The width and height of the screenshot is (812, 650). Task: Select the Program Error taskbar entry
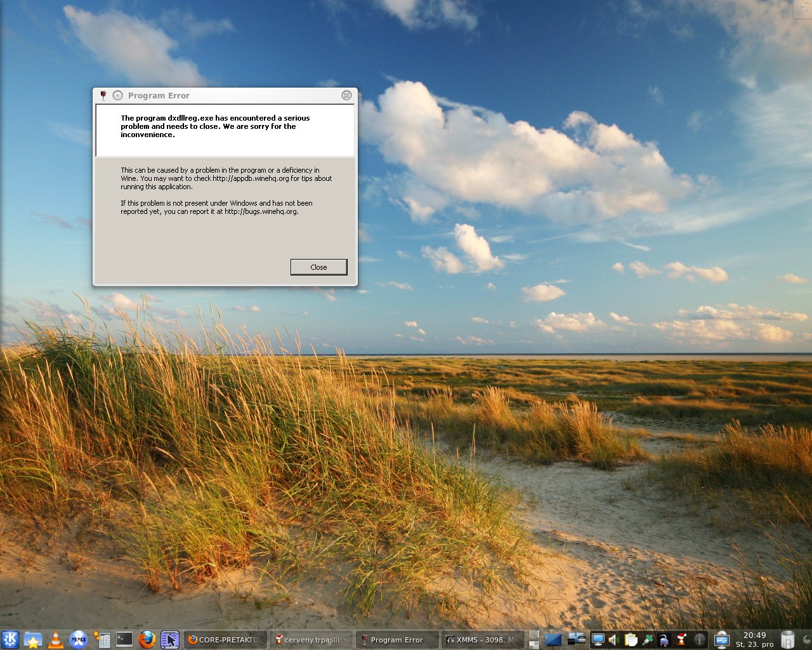[396, 640]
